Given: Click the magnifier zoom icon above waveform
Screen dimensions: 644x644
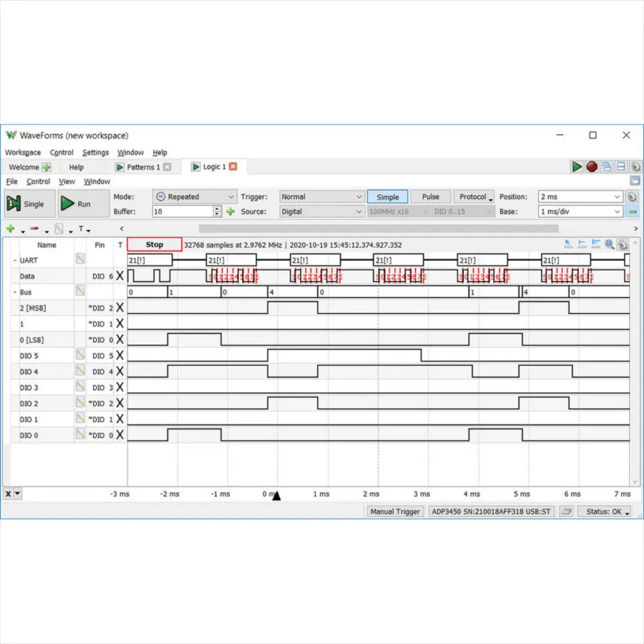Looking at the screenshot, I should coord(609,245).
